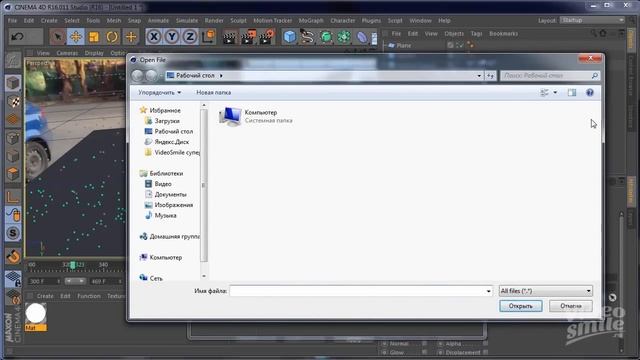Screen dimensions: 640x360
Task: Open the All files type dropdown
Action: (x=546, y=291)
